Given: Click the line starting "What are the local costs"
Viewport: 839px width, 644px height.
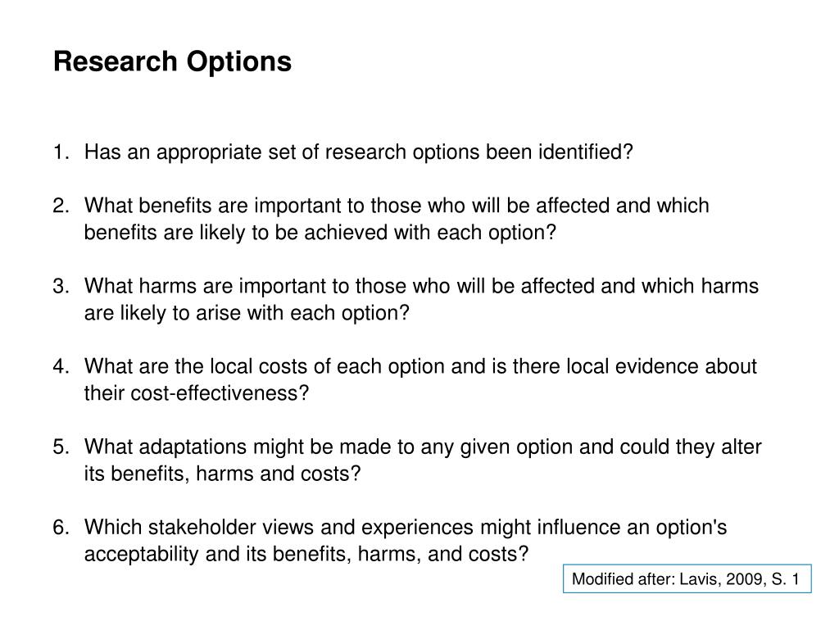Looking at the screenshot, I should [x=420, y=366].
